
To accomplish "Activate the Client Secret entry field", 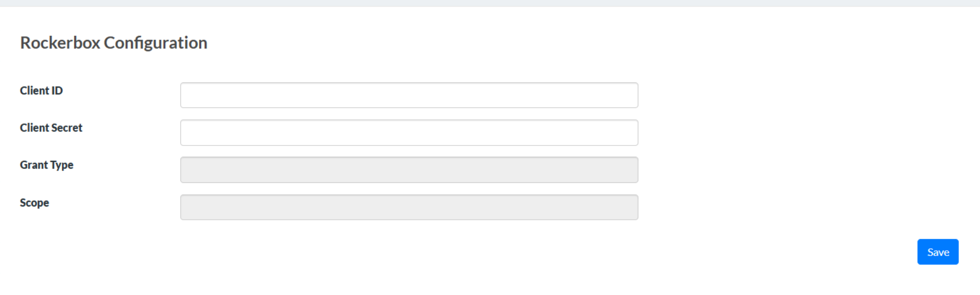I will [409, 133].
